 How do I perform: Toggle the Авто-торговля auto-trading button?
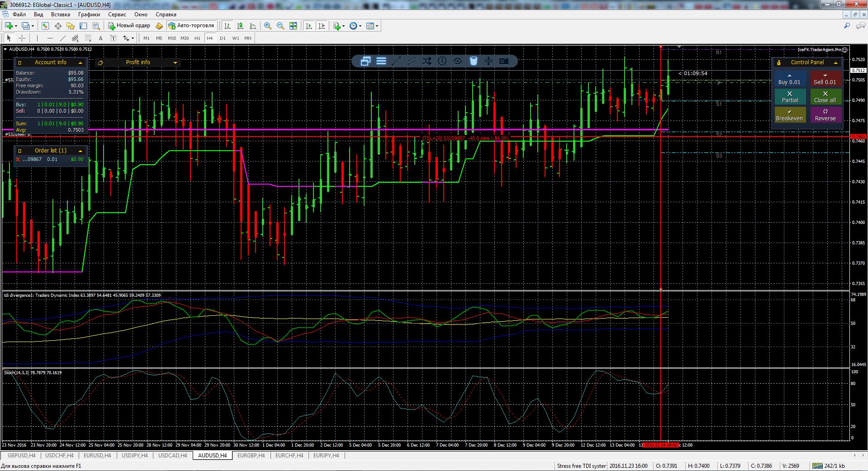coord(191,26)
